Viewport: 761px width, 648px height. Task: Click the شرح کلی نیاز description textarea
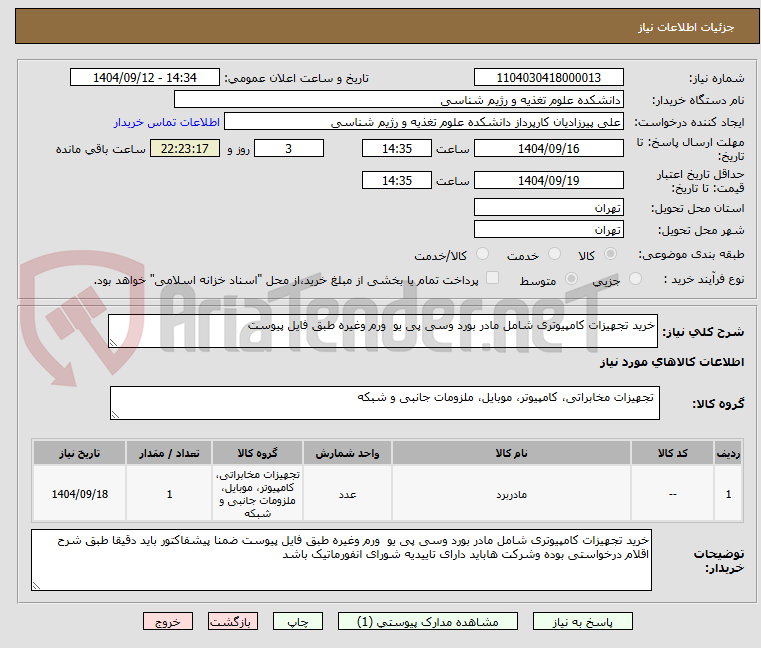coord(382,331)
